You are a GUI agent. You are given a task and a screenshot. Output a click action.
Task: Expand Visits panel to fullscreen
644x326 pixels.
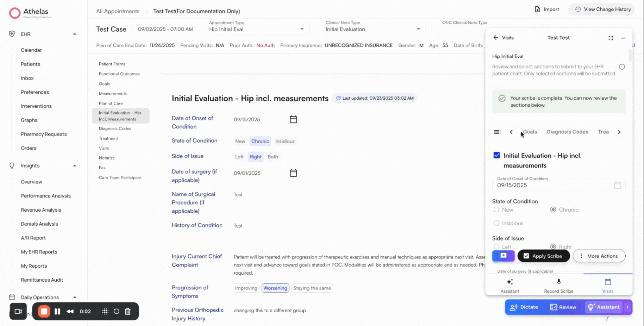(x=611, y=38)
